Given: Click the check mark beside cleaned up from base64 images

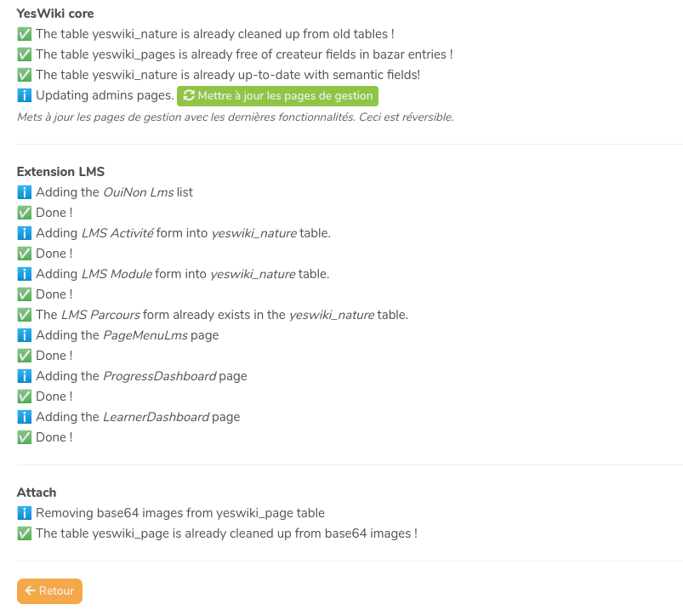Looking at the screenshot, I should pos(24,533).
